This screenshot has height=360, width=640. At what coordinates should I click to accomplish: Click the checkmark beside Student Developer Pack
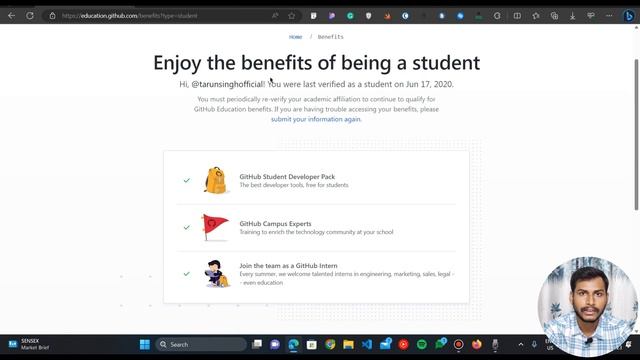187,180
